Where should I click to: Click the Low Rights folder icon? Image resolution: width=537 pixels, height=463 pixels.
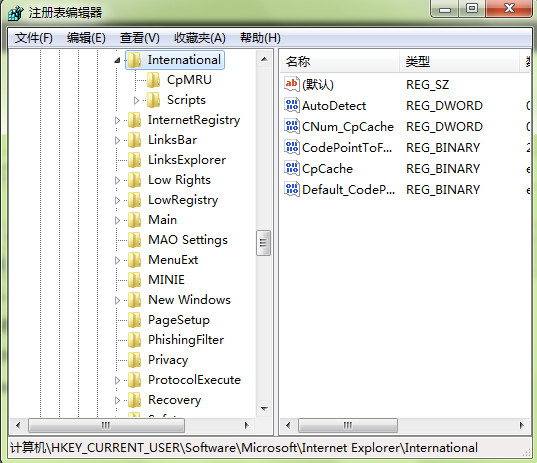click(134, 180)
